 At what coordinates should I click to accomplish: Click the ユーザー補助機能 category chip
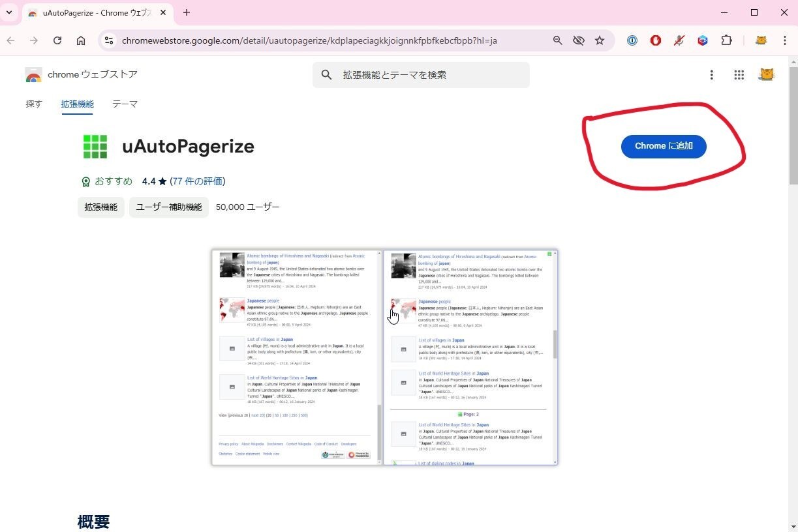click(169, 207)
